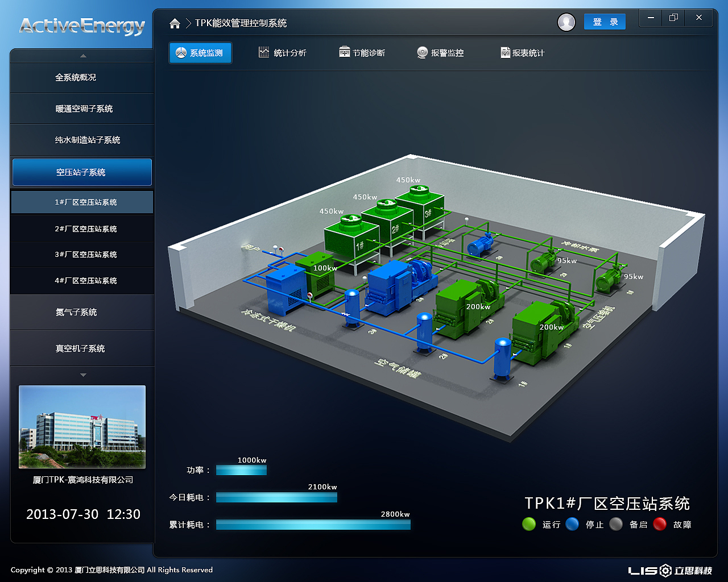Open 纯水制造站子系统 menu item
The image size is (728, 582).
coord(82,140)
